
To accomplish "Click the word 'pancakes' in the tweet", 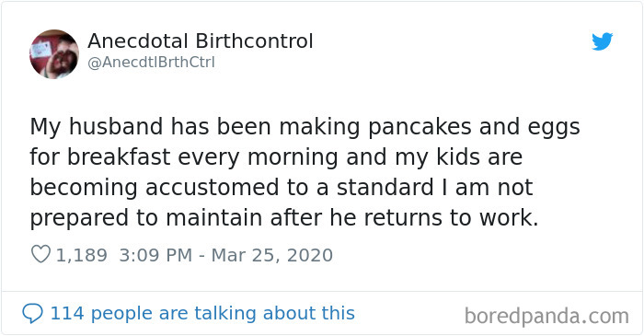I will (x=420, y=127).
